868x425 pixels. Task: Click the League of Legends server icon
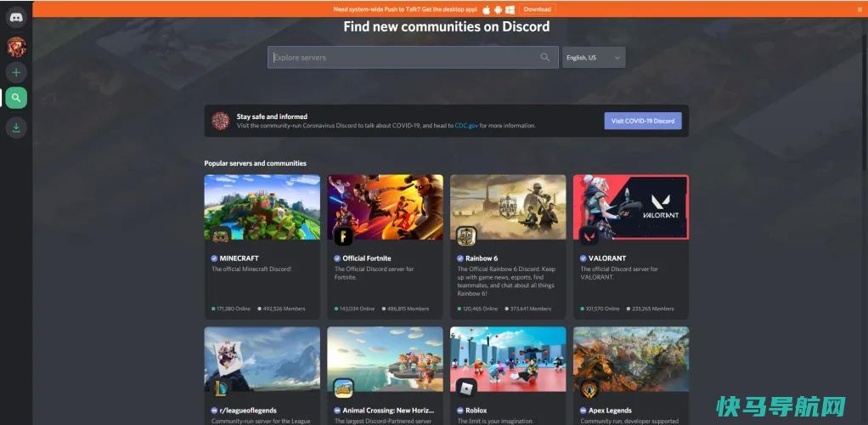pos(220,388)
